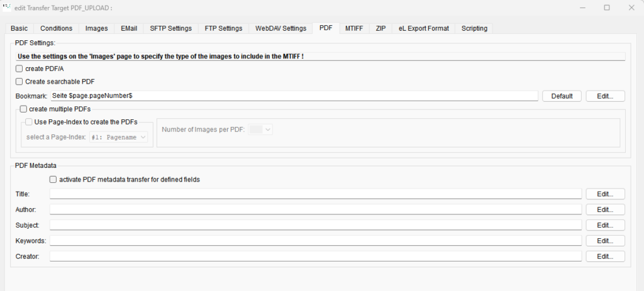Maximize the Transfer Target window

[x=606, y=8]
